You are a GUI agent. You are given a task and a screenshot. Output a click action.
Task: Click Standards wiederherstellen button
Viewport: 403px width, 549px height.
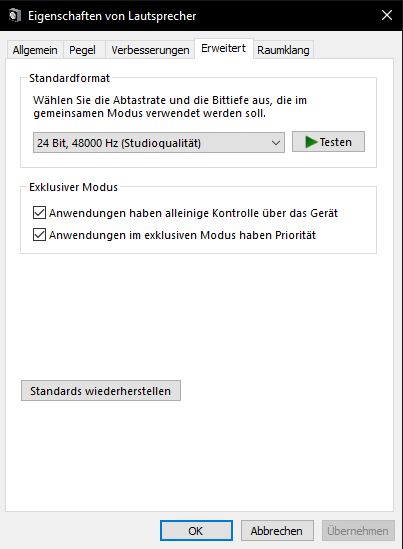pos(101,391)
